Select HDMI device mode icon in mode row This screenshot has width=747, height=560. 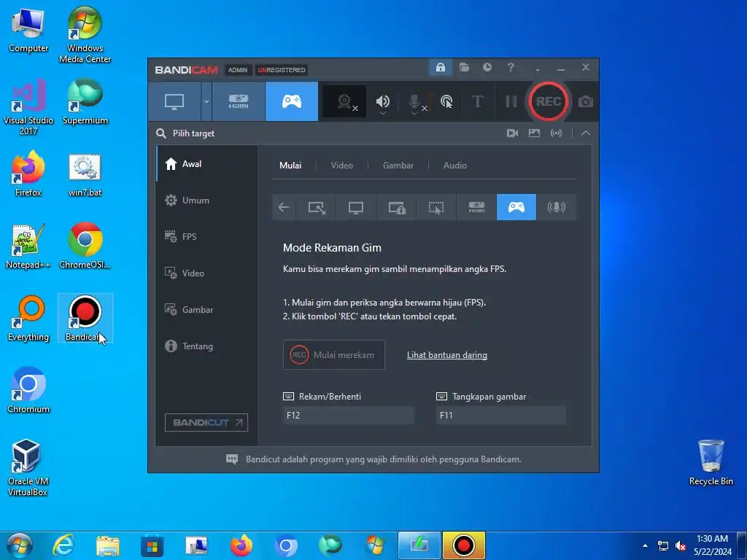(476, 207)
